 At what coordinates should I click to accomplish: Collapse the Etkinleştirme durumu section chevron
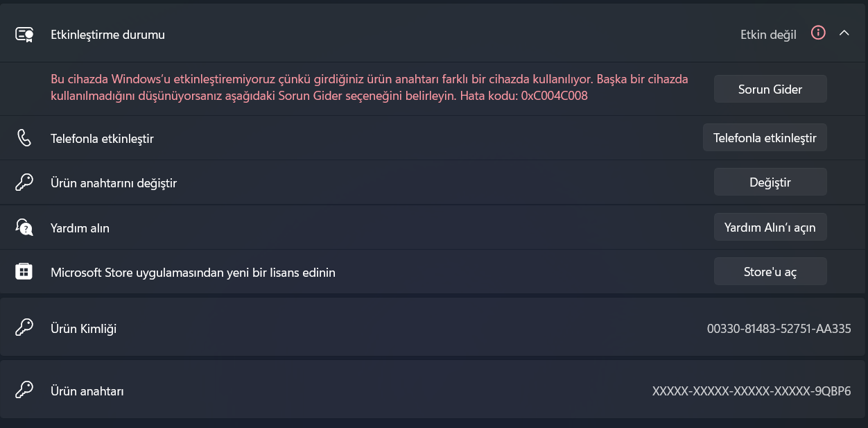point(844,33)
